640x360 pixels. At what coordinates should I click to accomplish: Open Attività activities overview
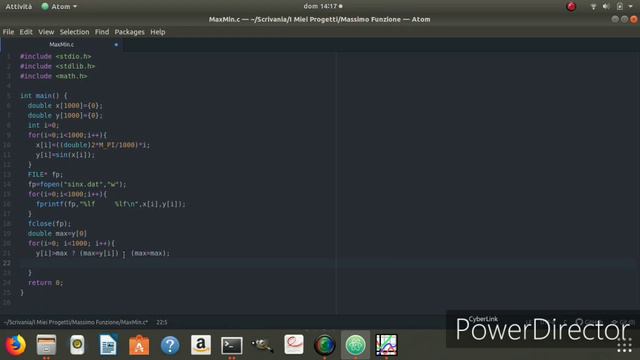point(19,7)
